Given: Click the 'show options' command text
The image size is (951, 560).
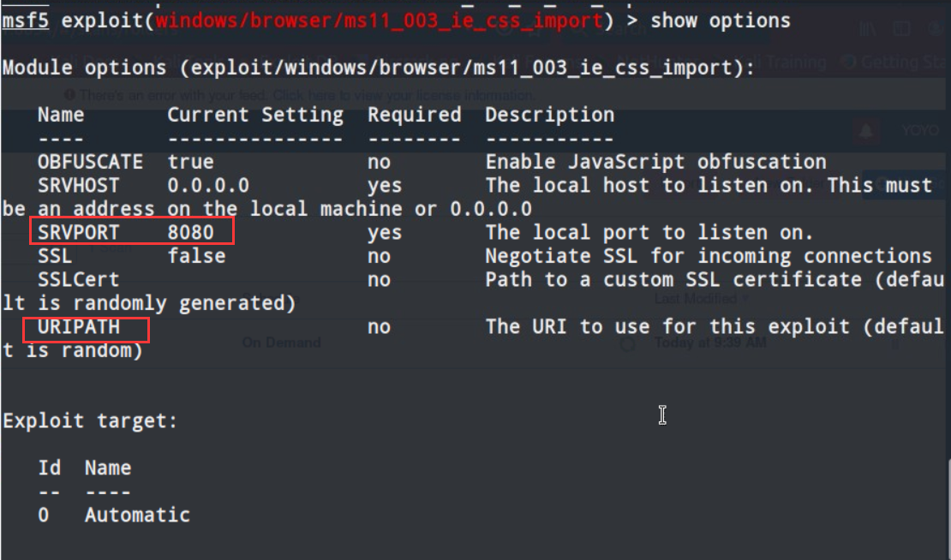Looking at the screenshot, I should tap(721, 20).
